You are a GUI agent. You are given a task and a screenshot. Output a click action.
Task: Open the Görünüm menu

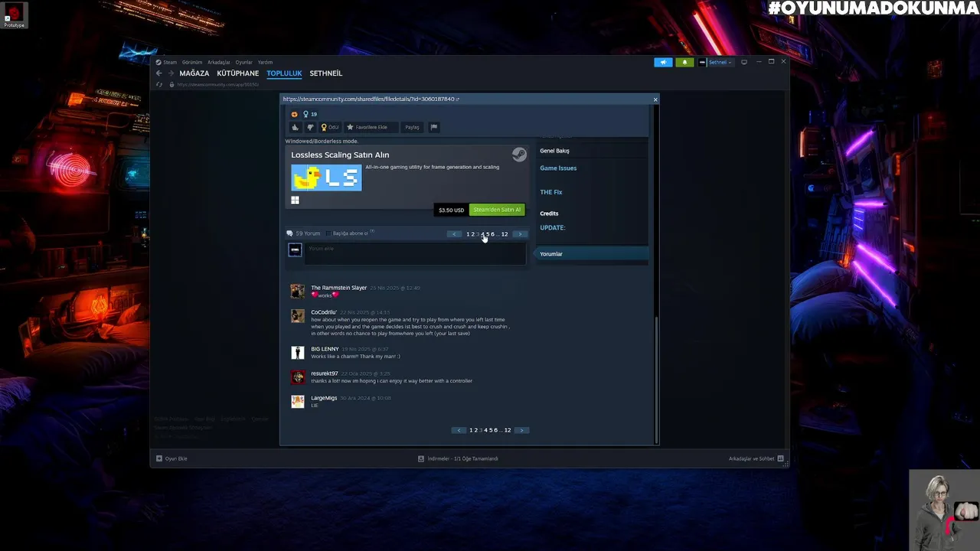[192, 62]
